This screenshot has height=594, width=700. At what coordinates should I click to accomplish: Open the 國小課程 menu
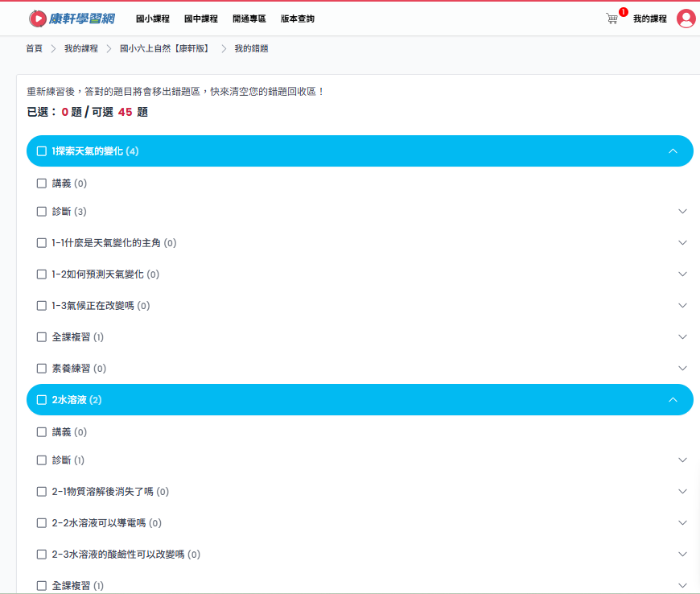[152, 19]
